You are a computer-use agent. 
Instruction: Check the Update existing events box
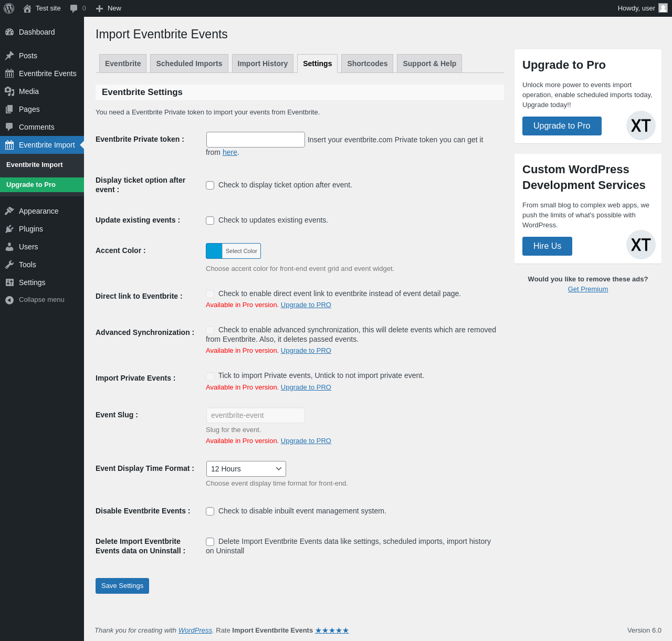coord(210,220)
